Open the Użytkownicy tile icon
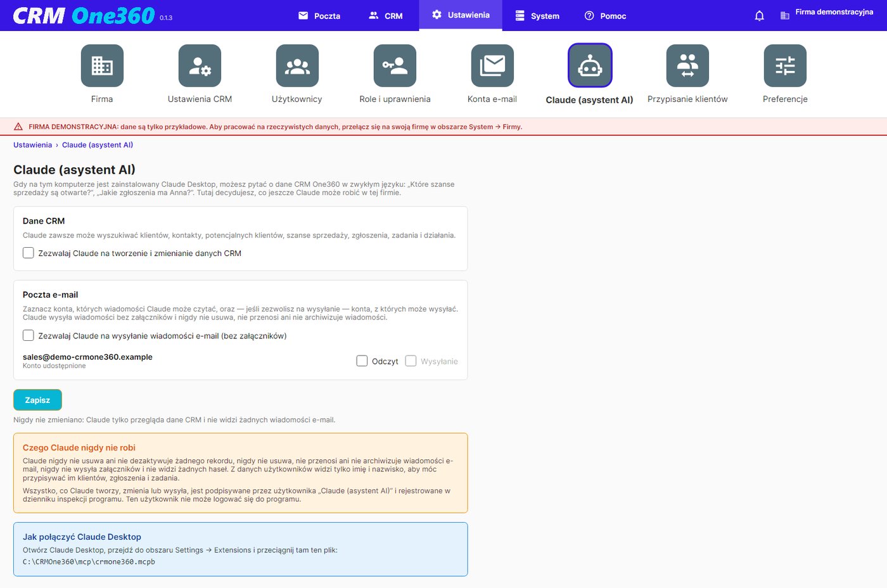The width and height of the screenshot is (887, 588). (297, 65)
